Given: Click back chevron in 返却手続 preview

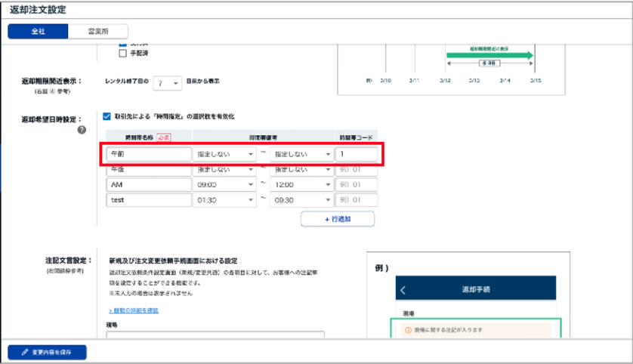Looking at the screenshot, I should (x=403, y=290).
